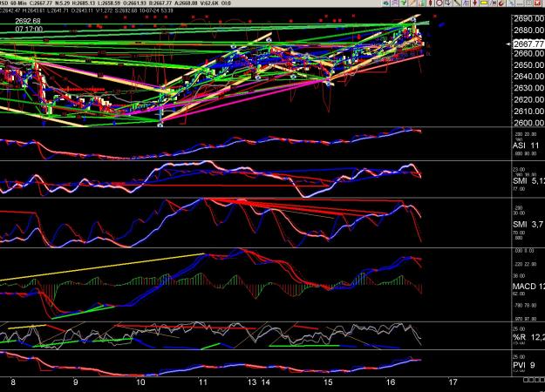Click the eye view icon in toolbar

coord(385,3)
